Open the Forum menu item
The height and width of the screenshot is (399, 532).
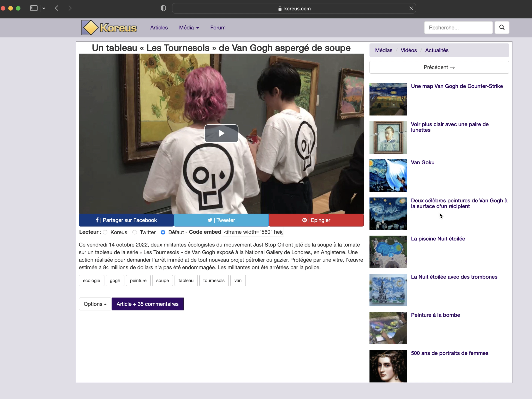pos(218,28)
